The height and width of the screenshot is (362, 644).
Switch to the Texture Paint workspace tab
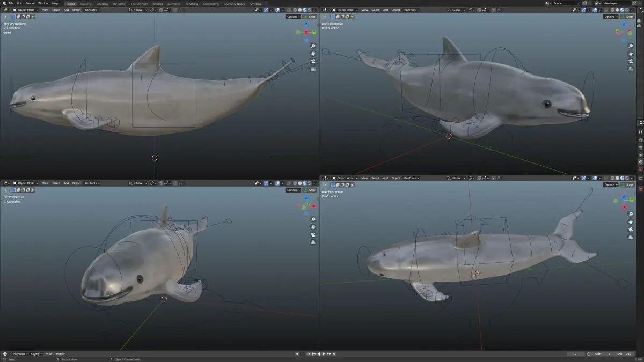[139, 4]
